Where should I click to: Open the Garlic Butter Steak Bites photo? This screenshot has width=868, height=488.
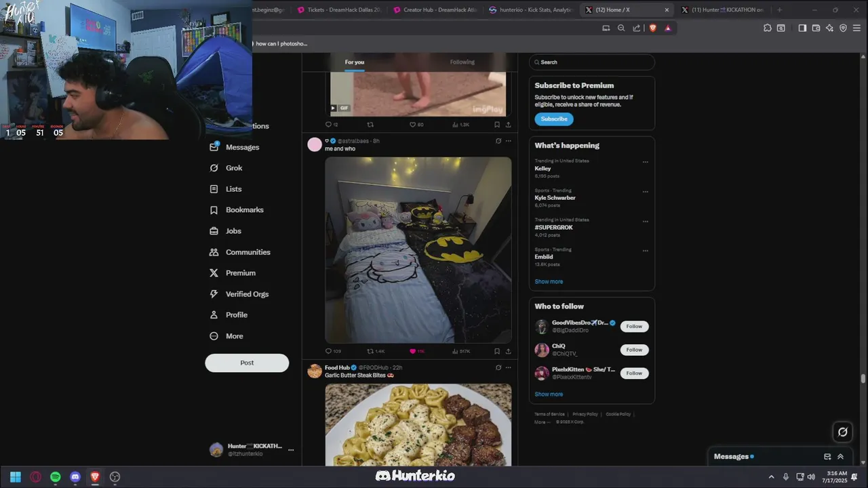click(x=418, y=424)
